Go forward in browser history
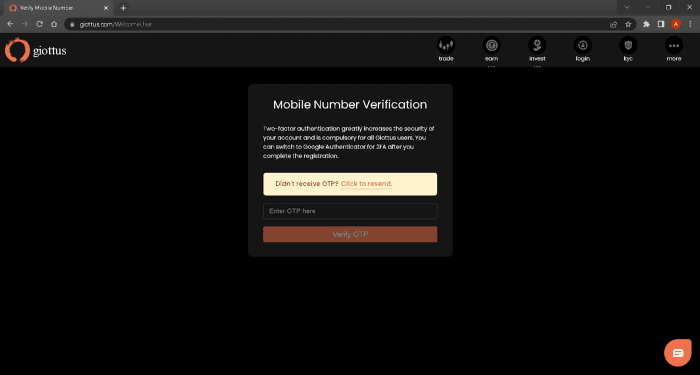Viewport: 700px width, 375px height. pos(25,24)
